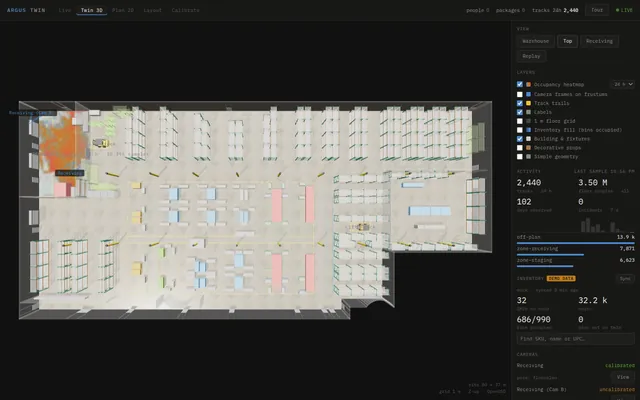
Task: Click the Receiving camera row name
Action: 530,365
